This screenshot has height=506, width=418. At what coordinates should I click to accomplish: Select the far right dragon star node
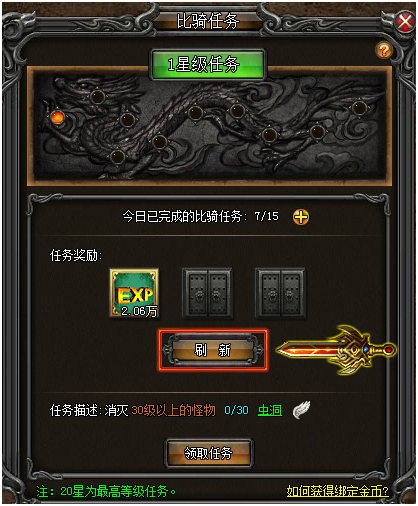[x=360, y=108]
